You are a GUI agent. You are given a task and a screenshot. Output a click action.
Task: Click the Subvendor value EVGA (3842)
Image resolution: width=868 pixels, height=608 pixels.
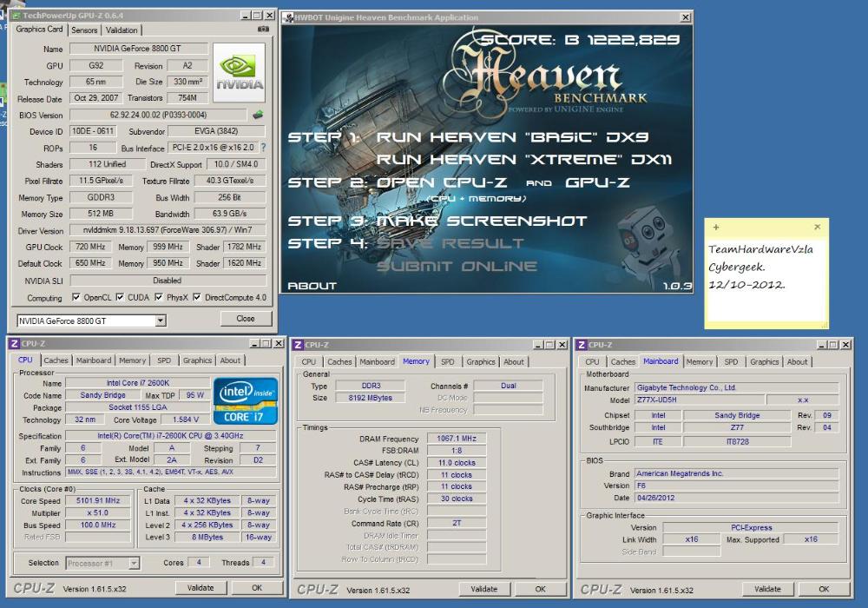[x=216, y=131]
